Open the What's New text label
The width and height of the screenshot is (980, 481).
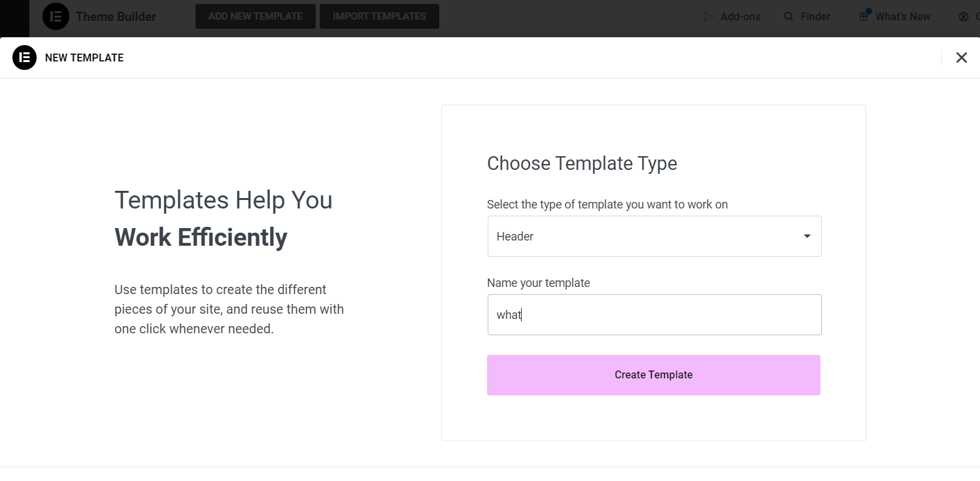902,16
